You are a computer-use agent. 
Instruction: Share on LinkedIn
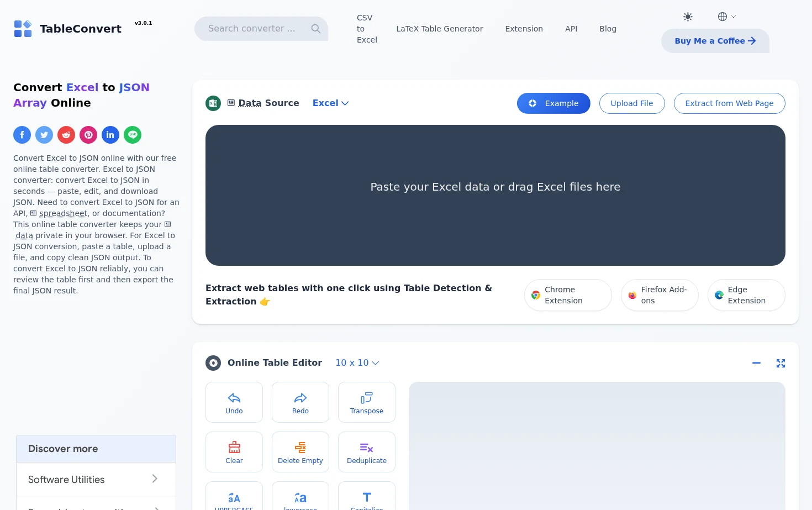tap(110, 135)
